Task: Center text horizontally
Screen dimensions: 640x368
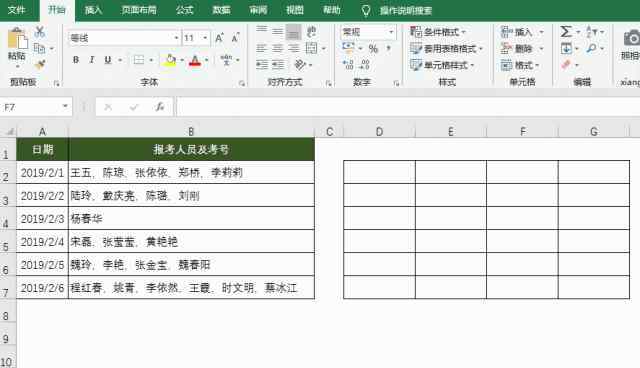Action: point(278,49)
